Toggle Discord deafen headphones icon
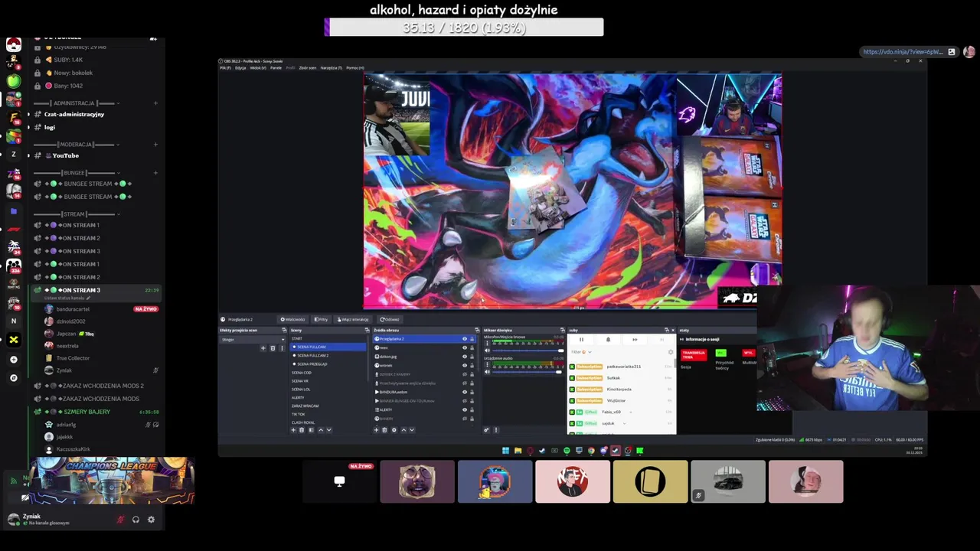 tap(136, 520)
